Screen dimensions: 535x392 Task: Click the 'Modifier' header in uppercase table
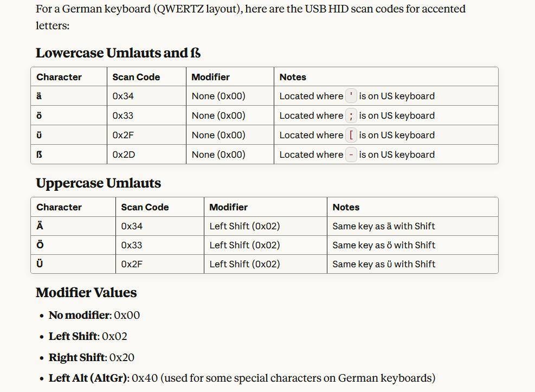(x=228, y=207)
